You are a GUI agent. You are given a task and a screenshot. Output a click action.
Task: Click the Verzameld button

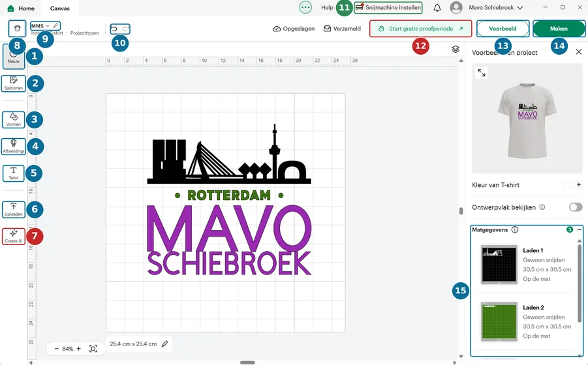coord(342,29)
